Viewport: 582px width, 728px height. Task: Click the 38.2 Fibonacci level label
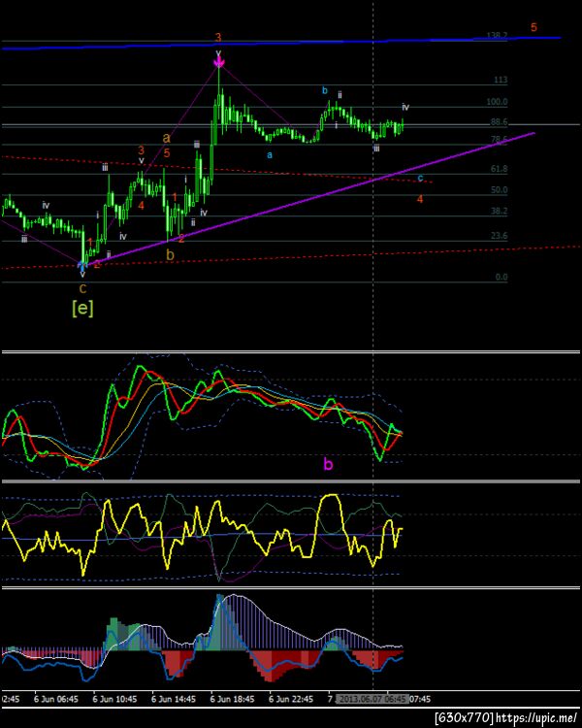click(499, 211)
